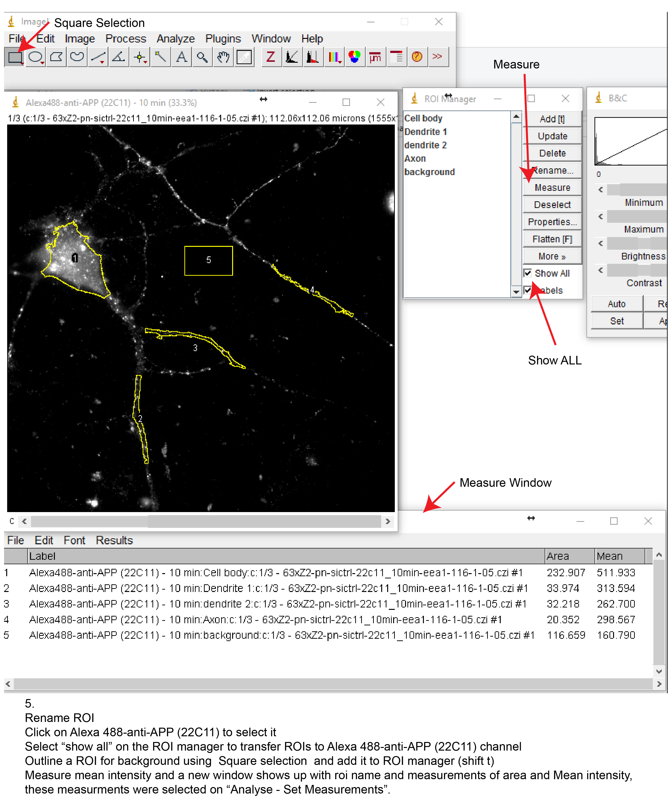This screenshot has height=804, width=672.
Task: Open the Results window File menu
Action: [16, 541]
